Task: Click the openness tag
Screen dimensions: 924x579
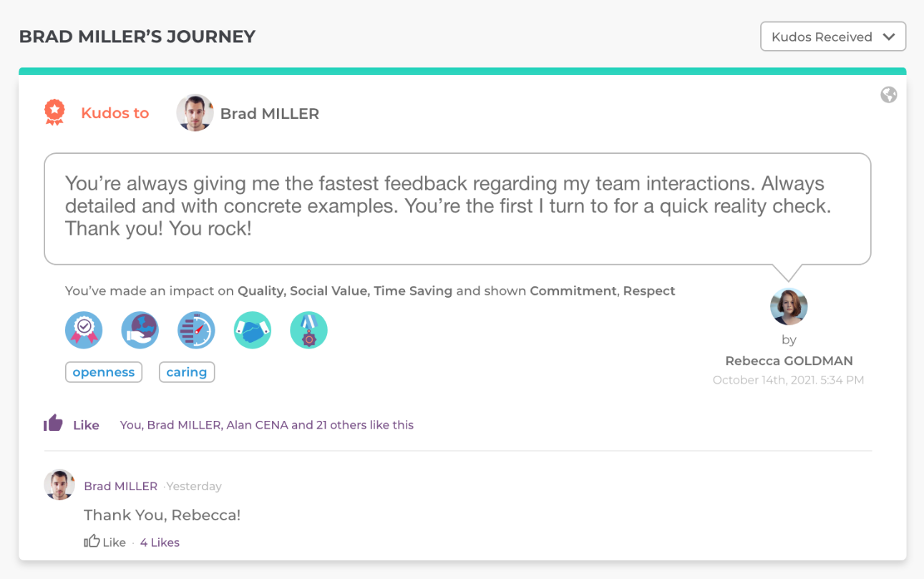Action: click(x=104, y=372)
